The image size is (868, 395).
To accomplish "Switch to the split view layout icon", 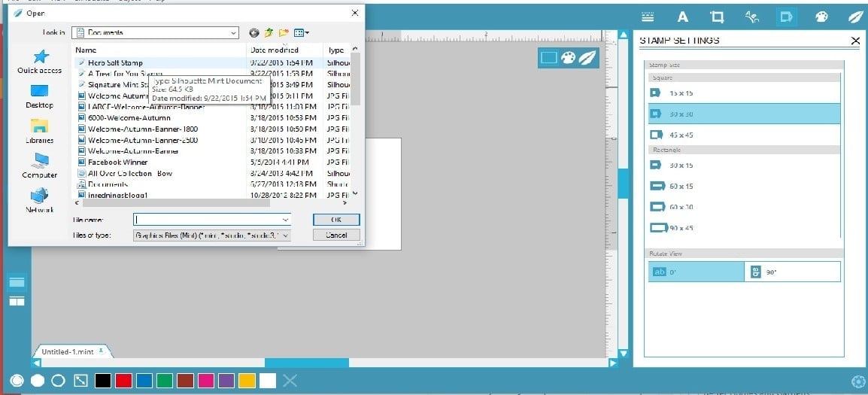I will coord(17,301).
